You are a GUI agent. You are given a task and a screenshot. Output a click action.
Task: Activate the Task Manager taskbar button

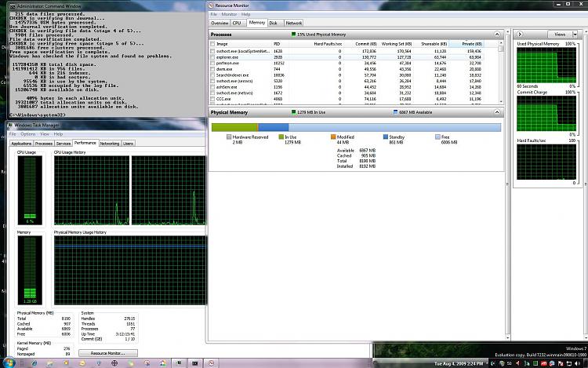[179, 363]
